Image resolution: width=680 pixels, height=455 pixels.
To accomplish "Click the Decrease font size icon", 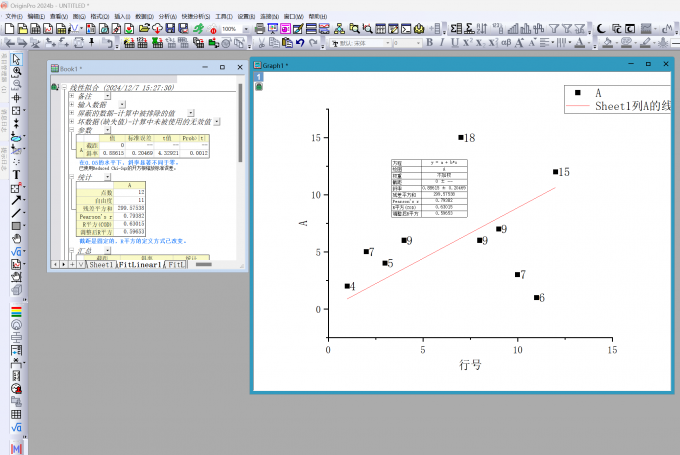I will click(533, 43).
